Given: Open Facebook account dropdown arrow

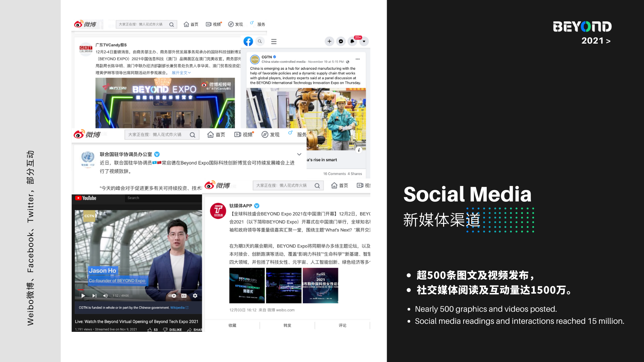Looking at the screenshot, I should point(364,41).
